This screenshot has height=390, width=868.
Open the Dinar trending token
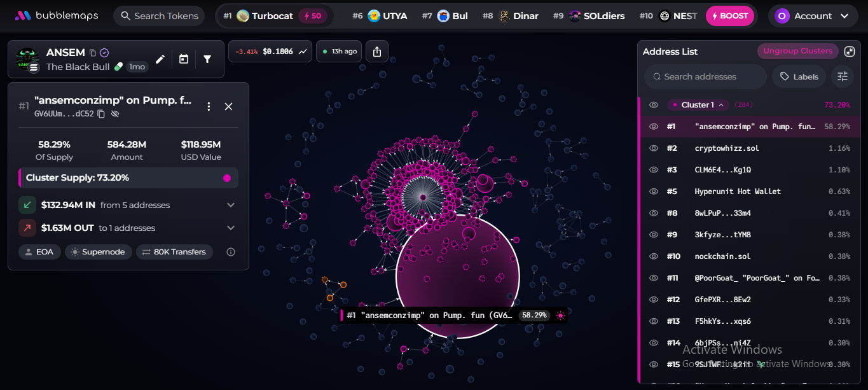(x=511, y=16)
